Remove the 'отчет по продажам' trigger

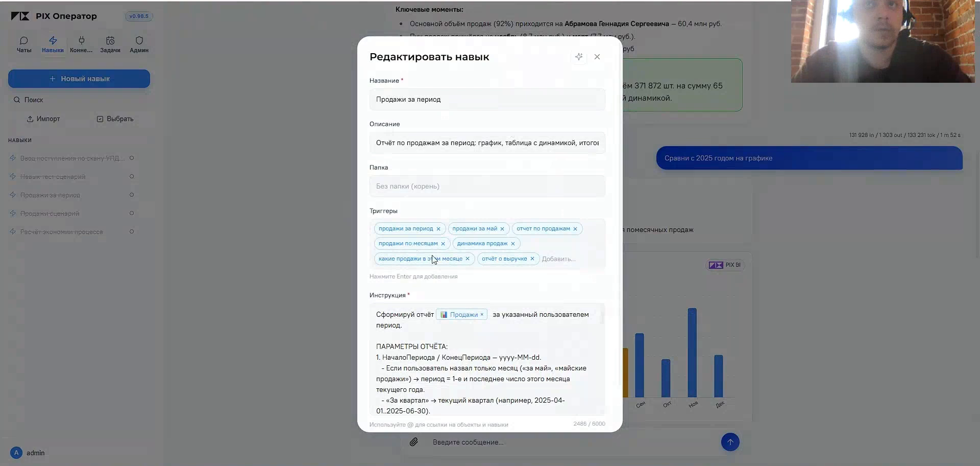pyautogui.click(x=575, y=229)
